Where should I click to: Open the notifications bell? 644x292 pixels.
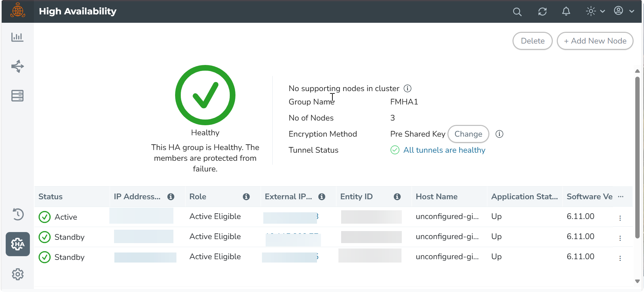point(566,11)
